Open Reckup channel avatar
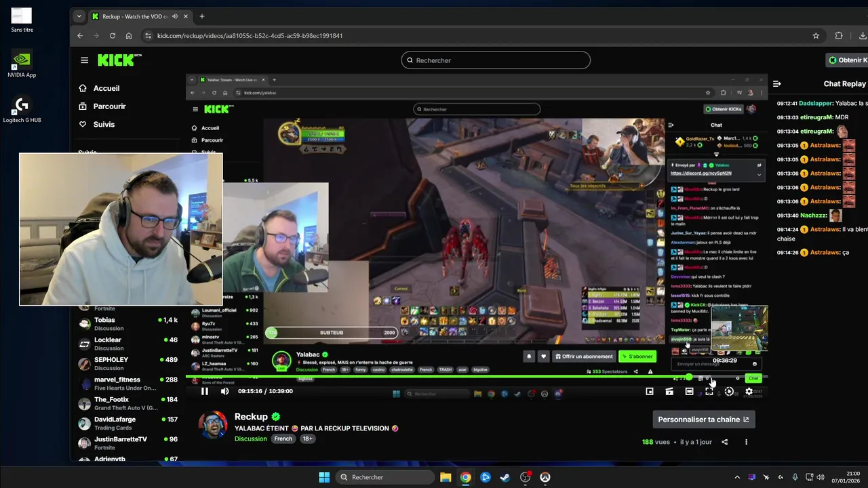The image size is (868, 488). pyautogui.click(x=212, y=425)
